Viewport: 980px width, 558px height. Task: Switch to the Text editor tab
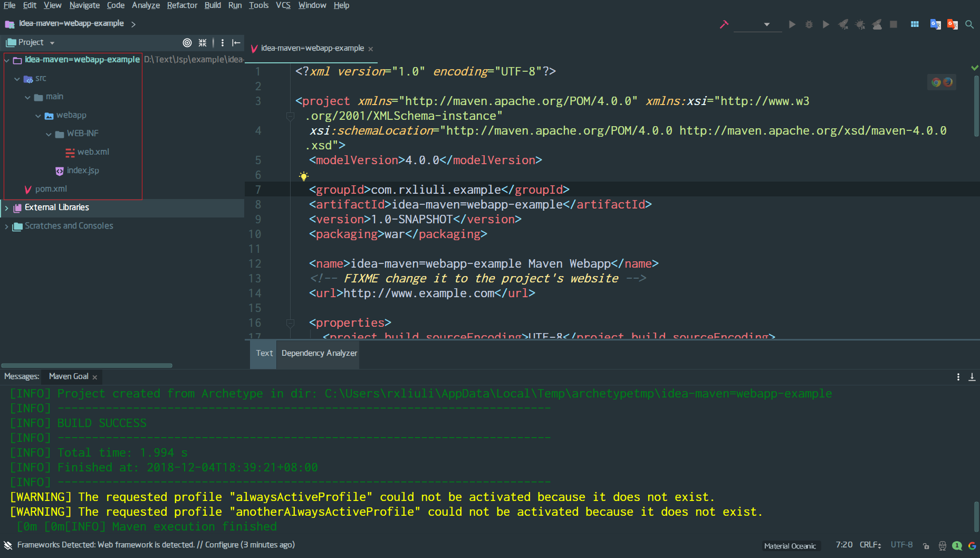click(264, 353)
